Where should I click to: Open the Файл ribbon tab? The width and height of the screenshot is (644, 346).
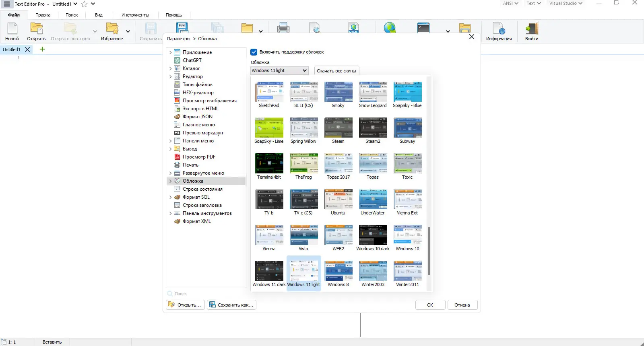tap(14, 15)
